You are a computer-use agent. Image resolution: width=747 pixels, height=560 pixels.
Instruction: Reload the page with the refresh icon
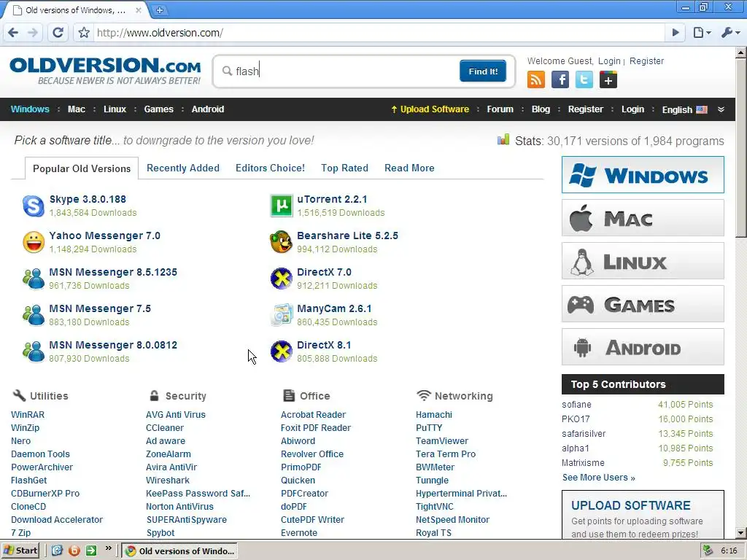click(x=58, y=32)
